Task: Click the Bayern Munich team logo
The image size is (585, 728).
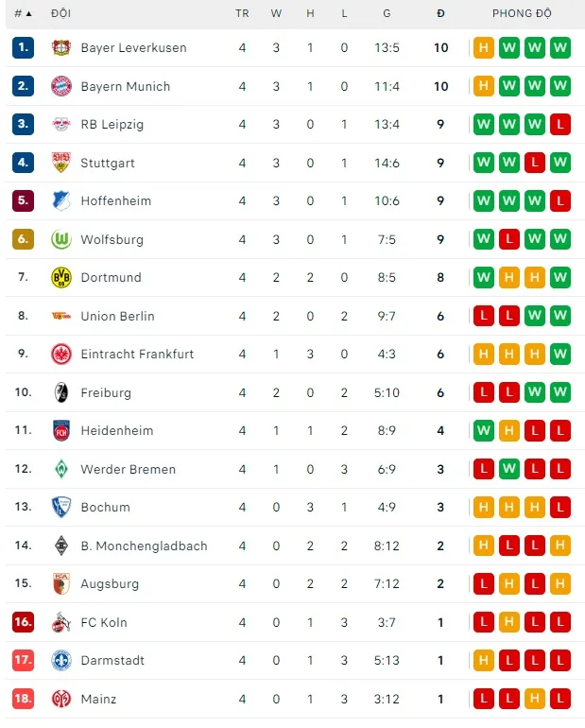Action: pos(61,86)
